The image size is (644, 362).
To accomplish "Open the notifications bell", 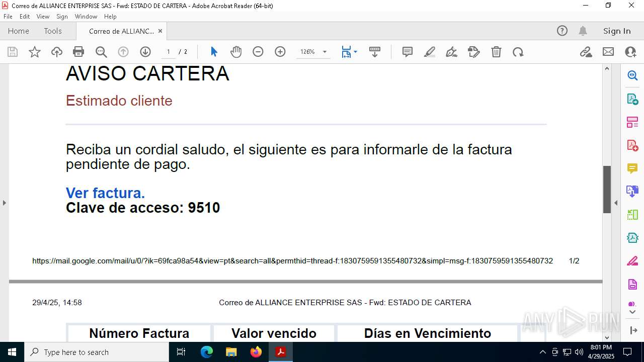I will tap(583, 31).
